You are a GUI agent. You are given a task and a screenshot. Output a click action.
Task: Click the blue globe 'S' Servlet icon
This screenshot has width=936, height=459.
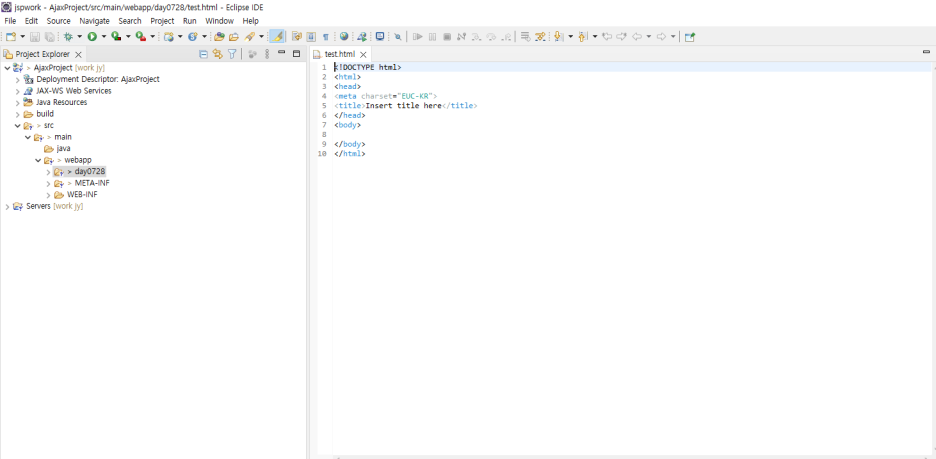click(192, 36)
